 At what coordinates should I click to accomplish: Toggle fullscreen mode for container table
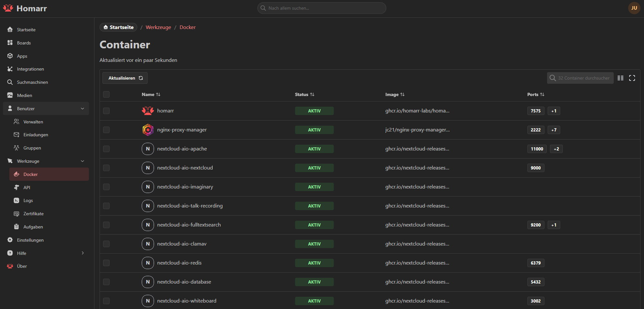[632, 78]
